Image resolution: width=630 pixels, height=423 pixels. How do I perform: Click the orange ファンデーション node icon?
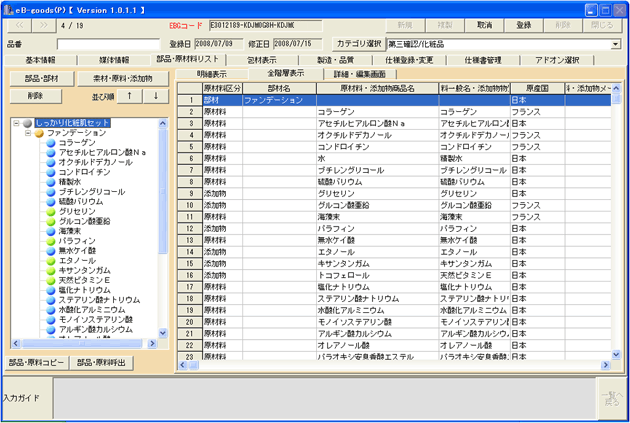(39, 133)
